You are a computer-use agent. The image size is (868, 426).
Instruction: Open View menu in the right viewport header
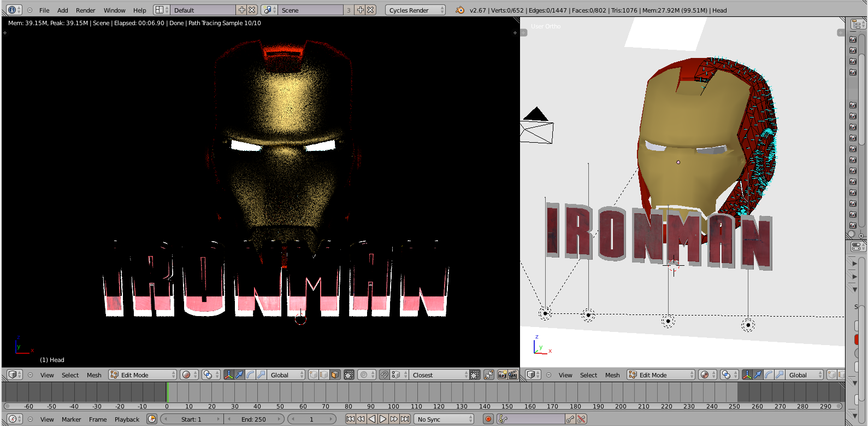565,375
